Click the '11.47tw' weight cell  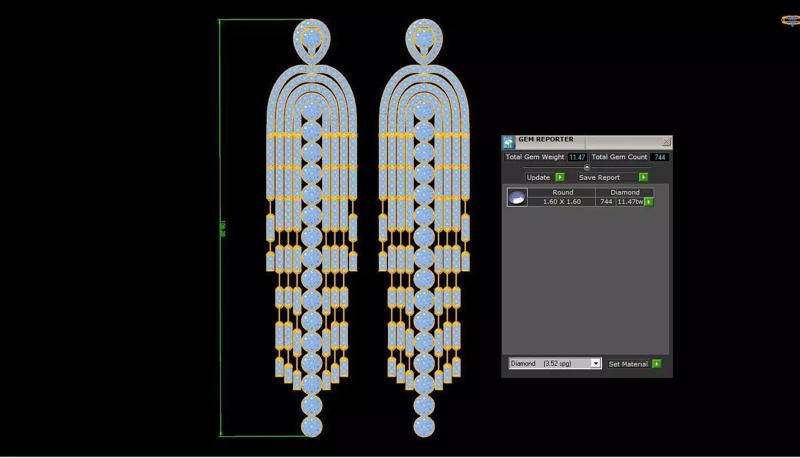[630, 201]
